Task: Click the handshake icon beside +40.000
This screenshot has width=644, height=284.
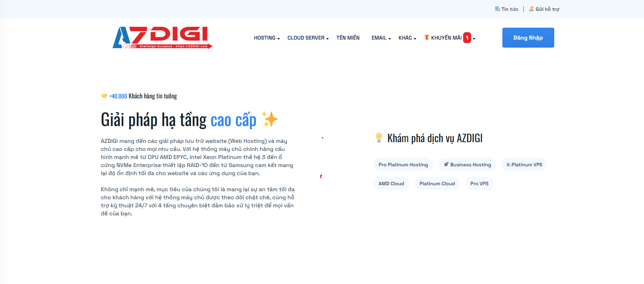Action: (x=104, y=96)
